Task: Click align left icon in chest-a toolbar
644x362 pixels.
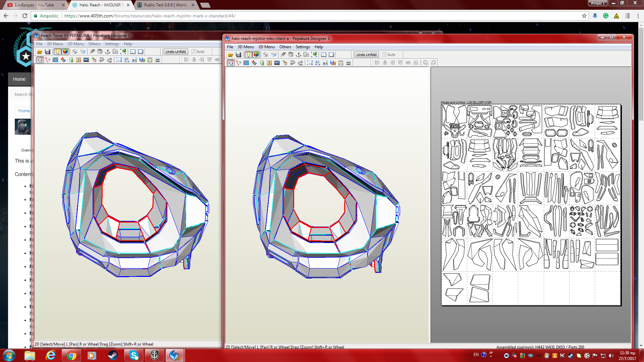Action: (377, 63)
